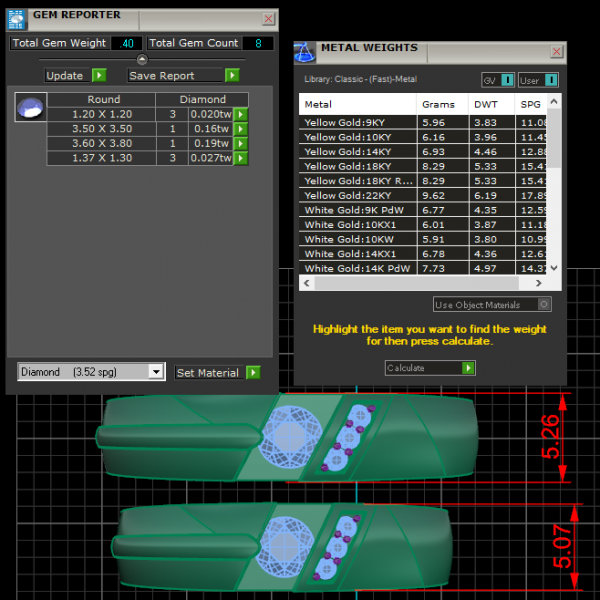Select the White Gold:10KW row
This screenshot has height=600, width=600.
356,239
